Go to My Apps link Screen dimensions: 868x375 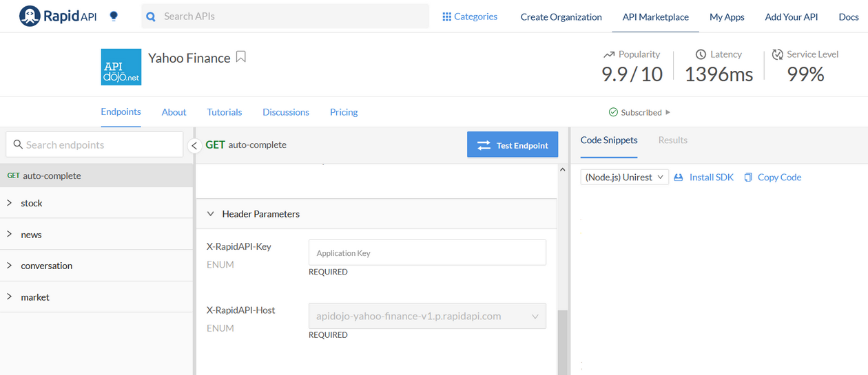[727, 17]
